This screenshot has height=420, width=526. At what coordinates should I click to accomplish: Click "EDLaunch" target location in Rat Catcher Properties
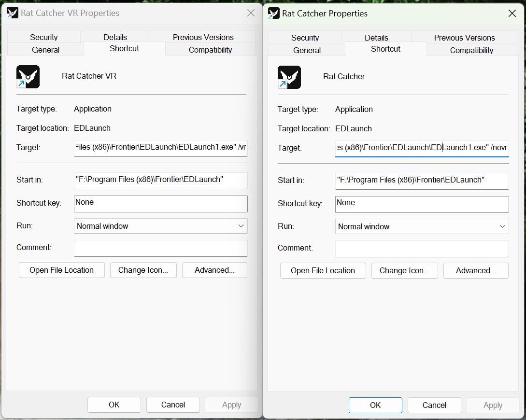(x=354, y=129)
